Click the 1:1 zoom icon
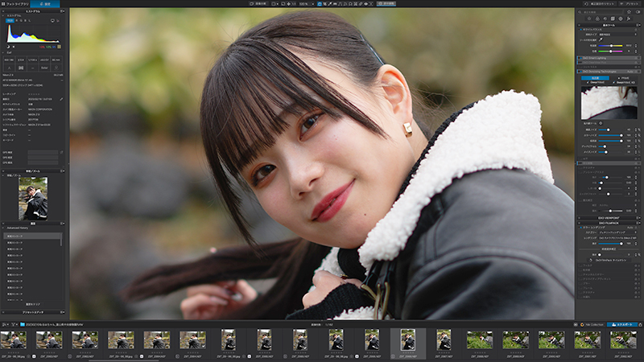This screenshot has width=644, height=362. click(x=294, y=4)
